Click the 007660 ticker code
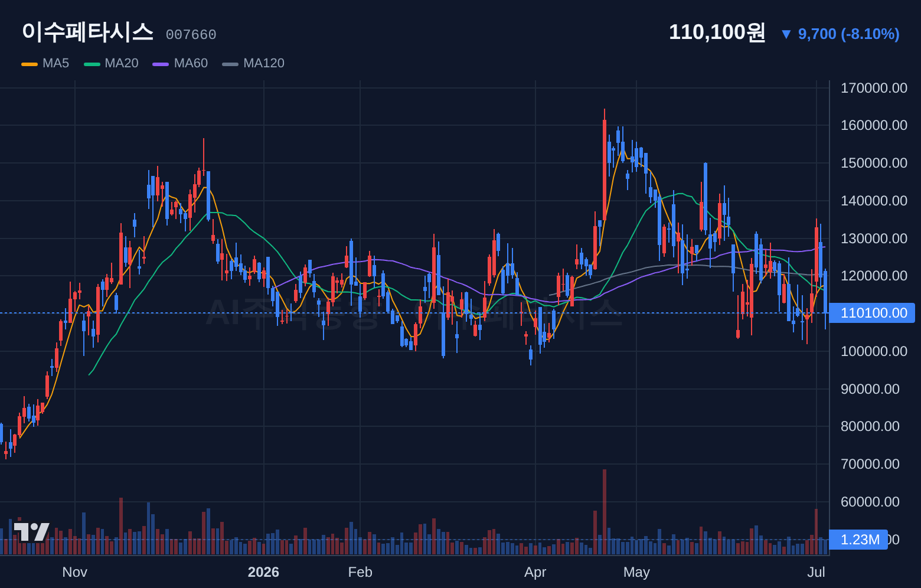 (191, 35)
